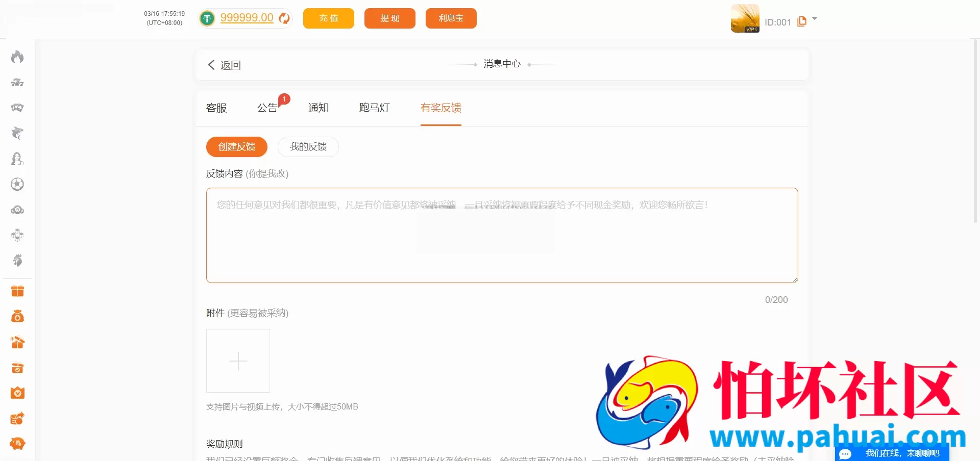Open the playing cards games icon
Screen dimensions: 980x461
click(x=17, y=108)
